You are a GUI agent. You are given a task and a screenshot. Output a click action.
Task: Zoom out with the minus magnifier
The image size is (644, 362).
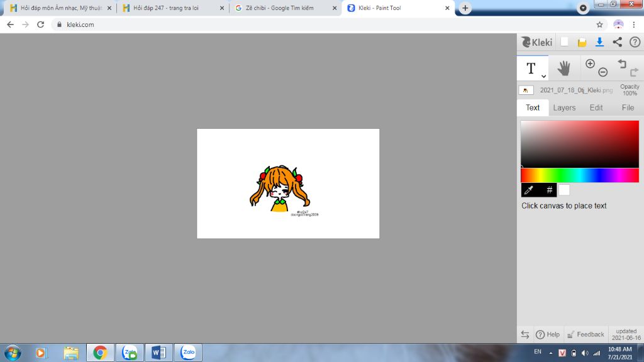coord(602,72)
